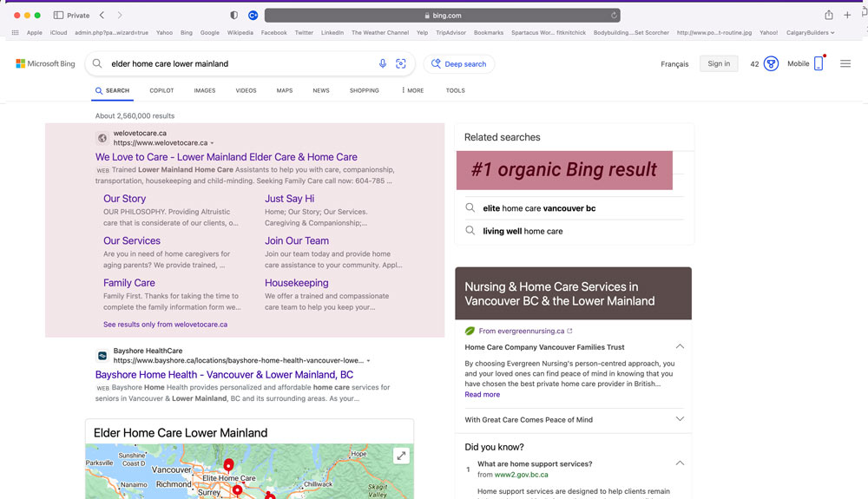Viewport: 868px width, 499px height.
Task: Click the Microsoft Bing logo
Action: (x=45, y=63)
